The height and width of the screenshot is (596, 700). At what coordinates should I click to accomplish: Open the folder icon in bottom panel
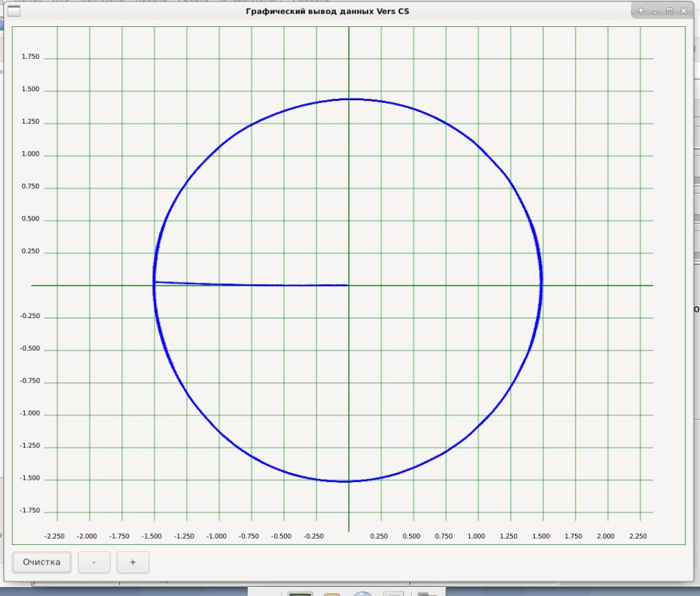[x=428, y=593]
